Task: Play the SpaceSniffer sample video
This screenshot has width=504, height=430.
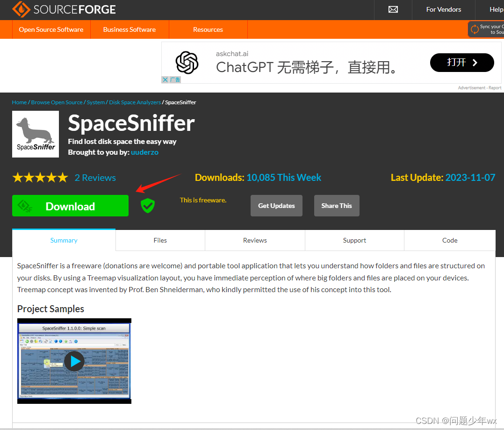Action: [x=74, y=361]
